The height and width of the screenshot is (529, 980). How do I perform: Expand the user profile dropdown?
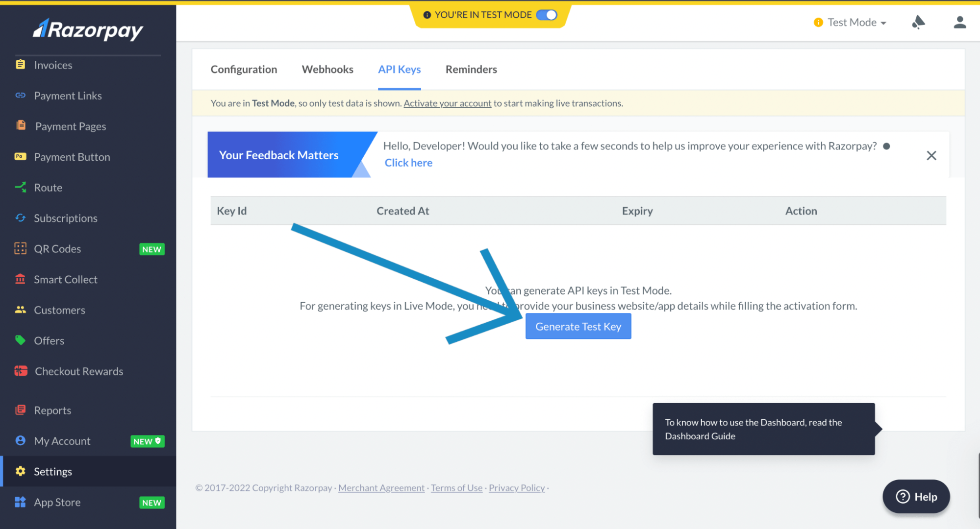coord(959,23)
